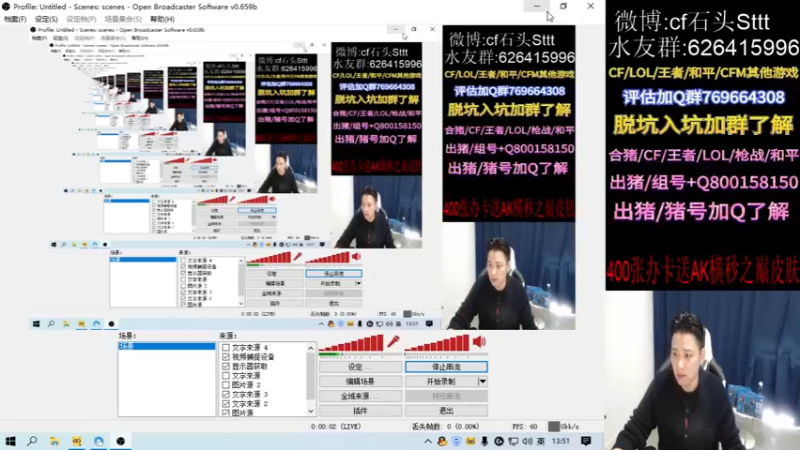The image size is (800, 450).
Task: Adjust desktop audio volume slider
Action: click(438, 343)
